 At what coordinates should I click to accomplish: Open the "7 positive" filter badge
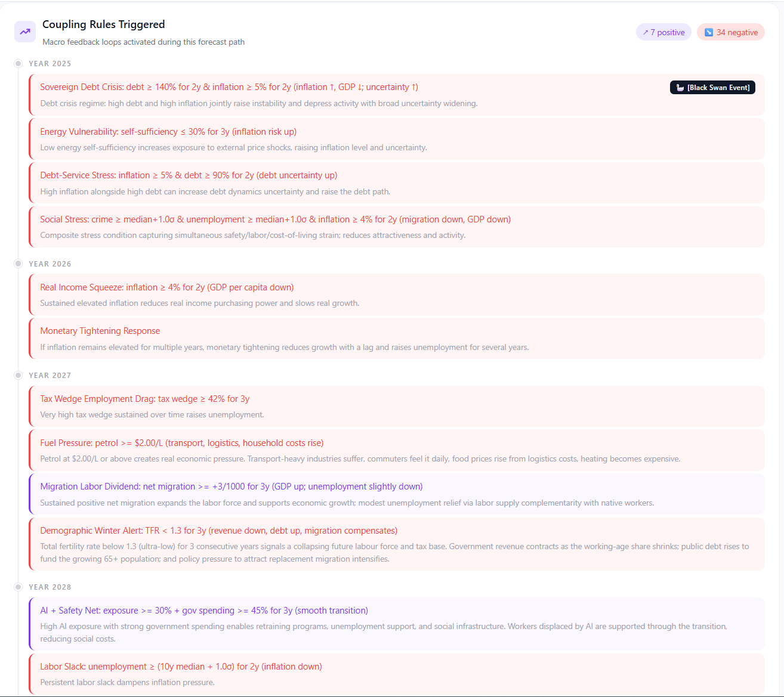663,32
